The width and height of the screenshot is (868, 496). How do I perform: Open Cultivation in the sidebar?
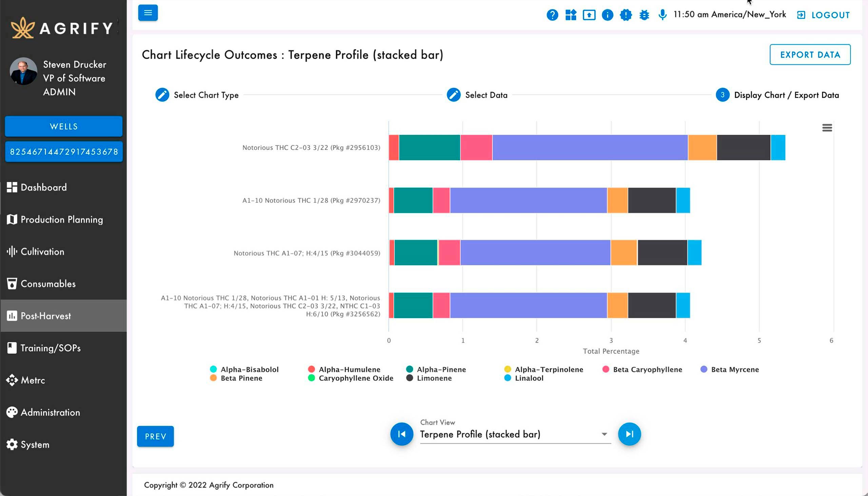(63, 251)
